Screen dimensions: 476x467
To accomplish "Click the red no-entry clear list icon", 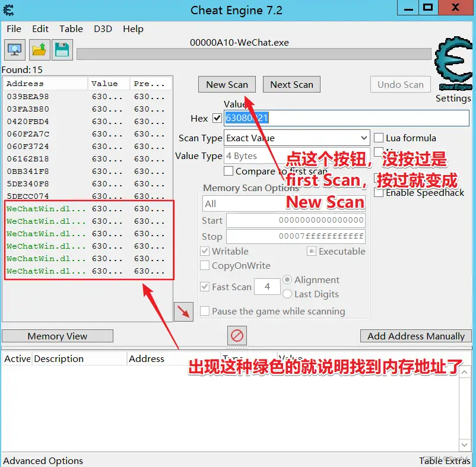I will [x=237, y=336].
